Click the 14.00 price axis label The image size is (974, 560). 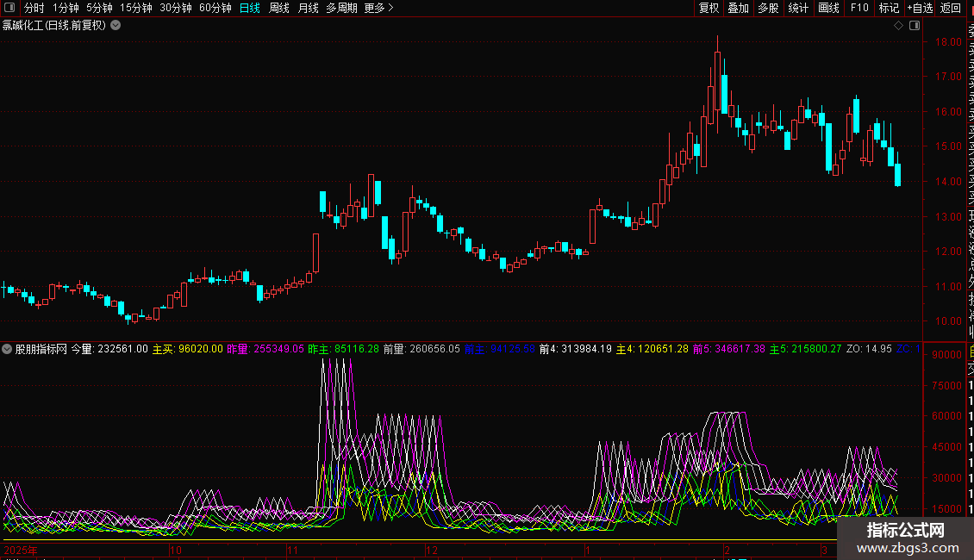coord(948,181)
